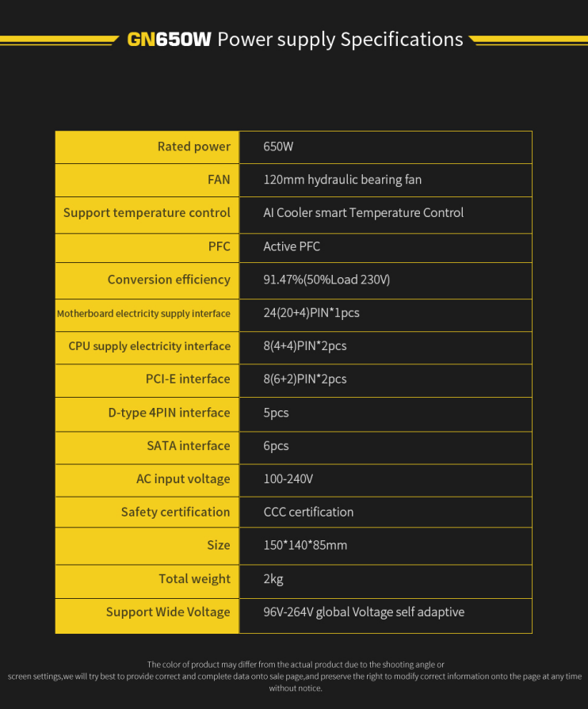This screenshot has width=588, height=709.
Task: Click Motherboard electricity supply interface label
Action: [x=143, y=314]
